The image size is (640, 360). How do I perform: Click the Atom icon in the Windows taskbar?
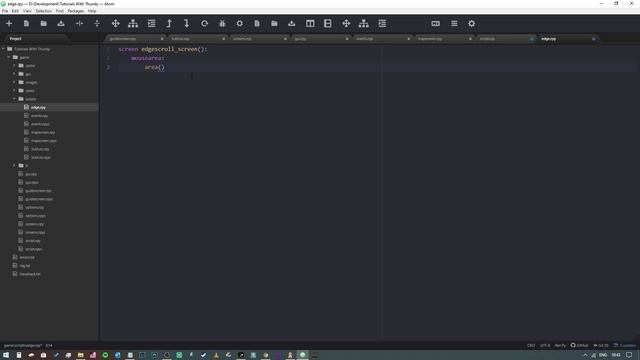click(302, 355)
